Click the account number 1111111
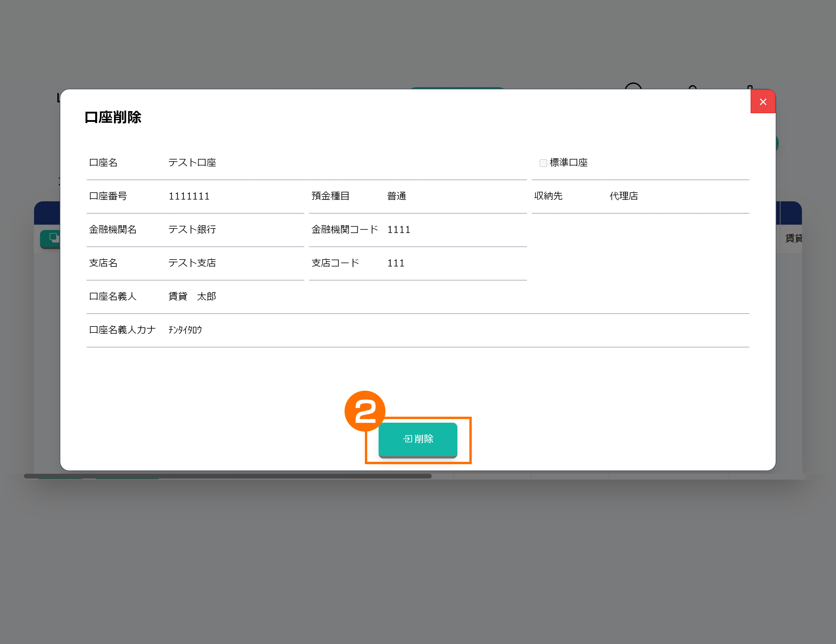 [189, 197]
